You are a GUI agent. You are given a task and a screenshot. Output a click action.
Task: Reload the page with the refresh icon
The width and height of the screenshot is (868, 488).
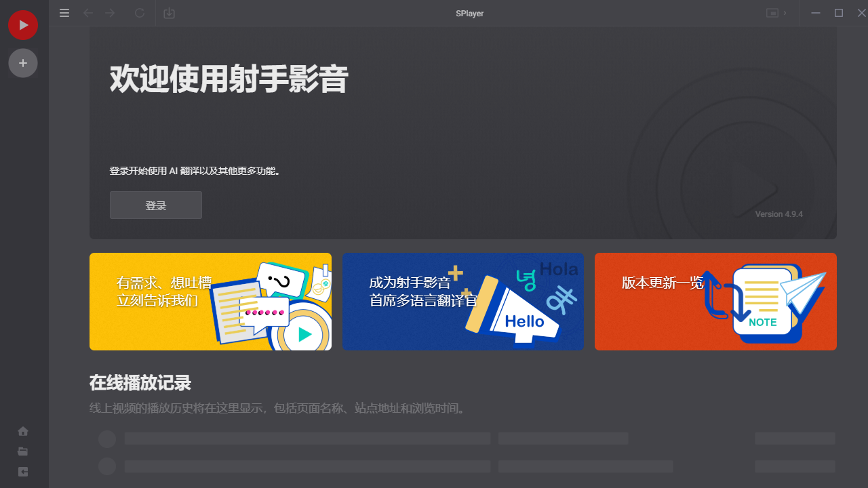[140, 13]
